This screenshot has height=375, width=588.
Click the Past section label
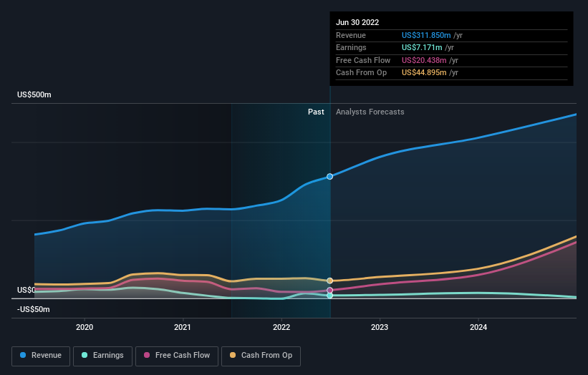click(316, 112)
